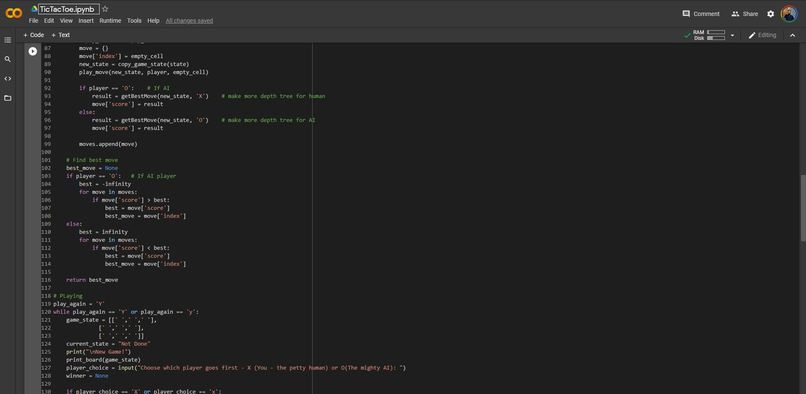This screenshot has height=394, width=806.
Task: Click the user account avatar
Action: pyautogui.click(x=789, y=14)
